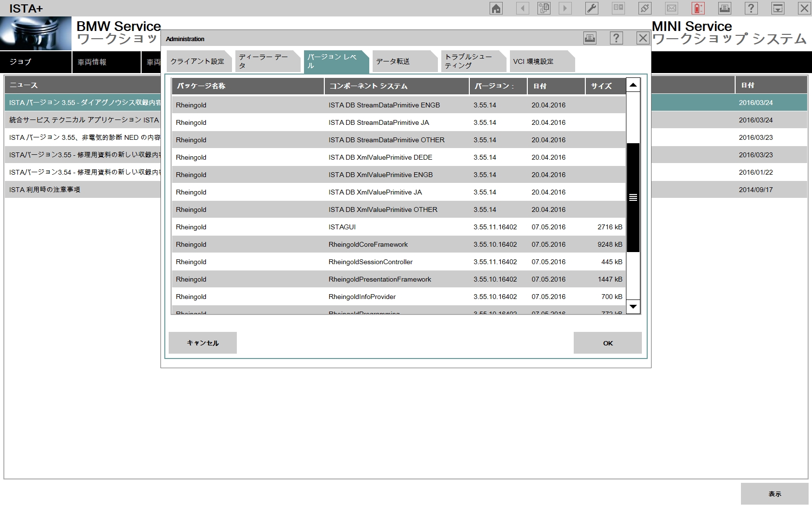
Task: Select the RheingoldPresentationFramework row
Action: [x=399, y=279]
